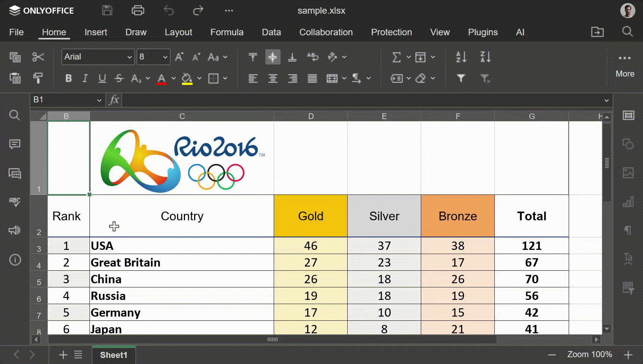Toggle Italic formatting
The width and height of the screenshot is (643, 364).
point(85,78)
